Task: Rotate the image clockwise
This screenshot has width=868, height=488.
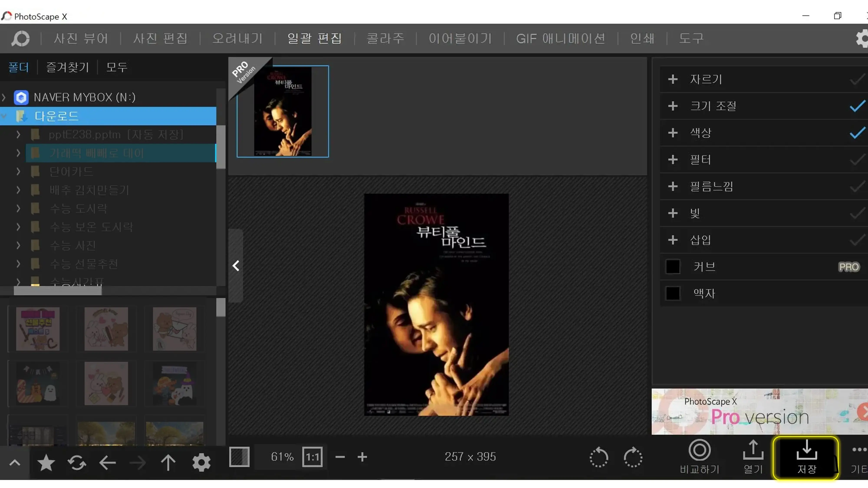Action: (633, 457)
